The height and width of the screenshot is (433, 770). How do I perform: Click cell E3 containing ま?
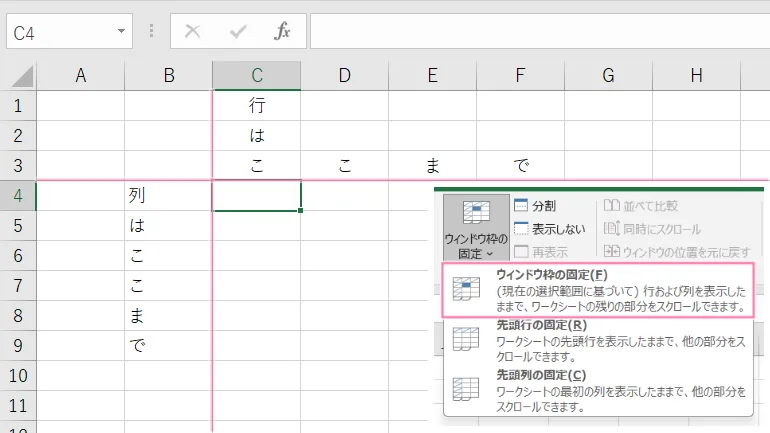pyautogui.click(x=432, y=165)
